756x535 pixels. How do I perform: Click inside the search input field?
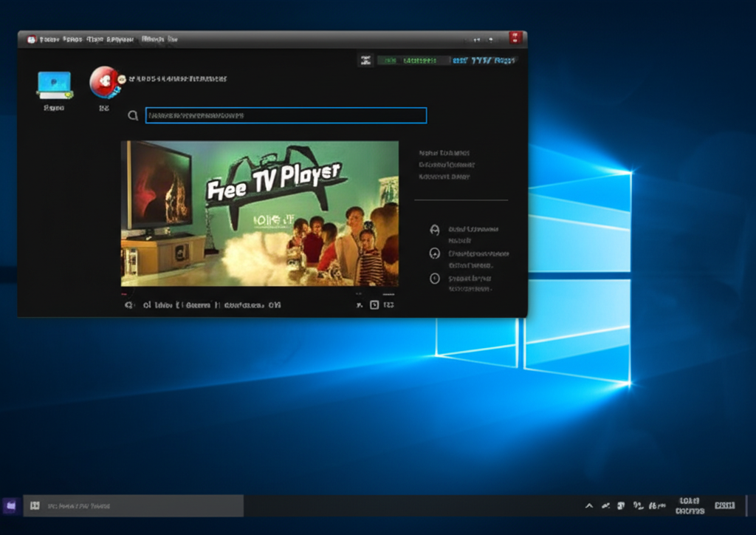(x=286, y=115)
